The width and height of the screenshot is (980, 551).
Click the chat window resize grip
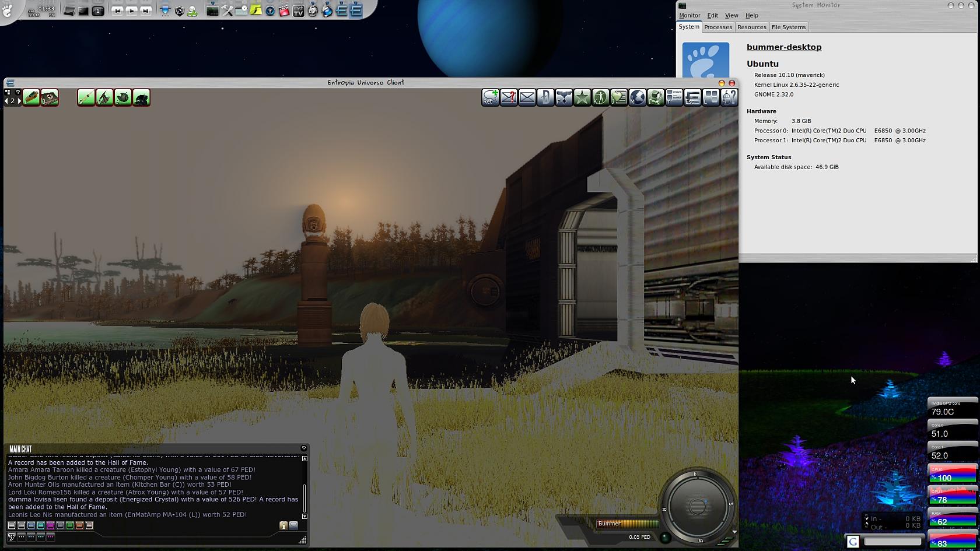[x=302, y=541]
